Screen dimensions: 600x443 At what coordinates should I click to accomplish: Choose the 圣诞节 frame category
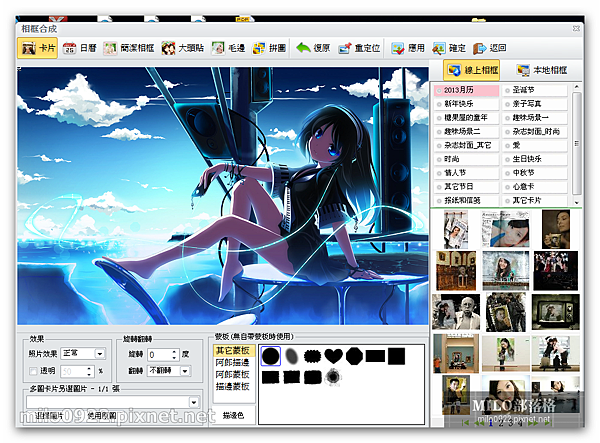[x=535, y=90]
